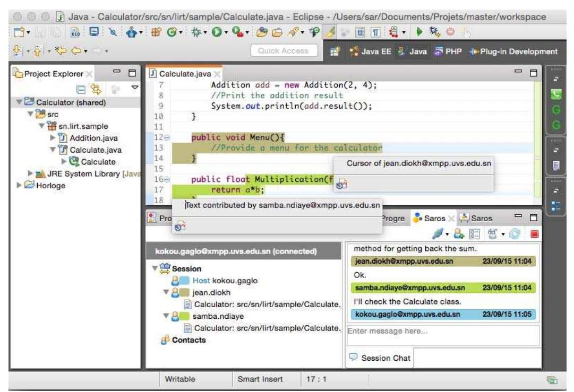
Task: Collapse the Menu method at line 12
Action: (167, 138)
